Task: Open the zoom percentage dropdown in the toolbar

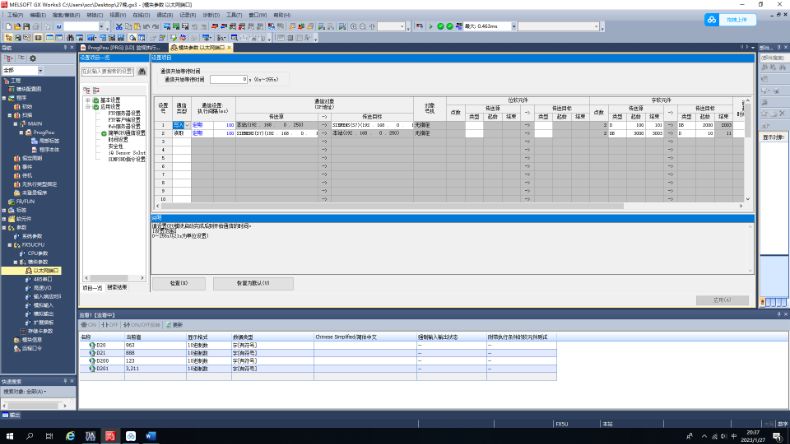Action: (402, 26)
